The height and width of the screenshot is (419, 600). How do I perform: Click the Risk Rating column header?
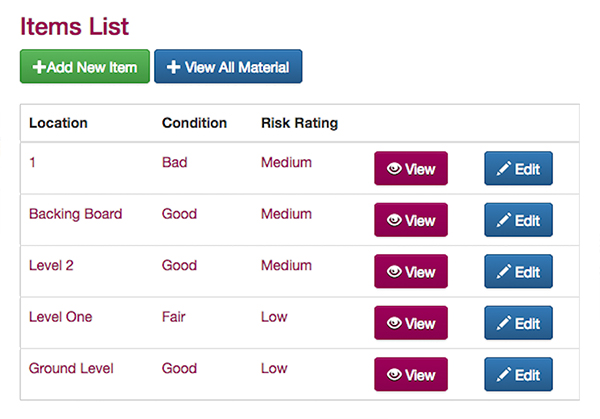click(299, 124)
